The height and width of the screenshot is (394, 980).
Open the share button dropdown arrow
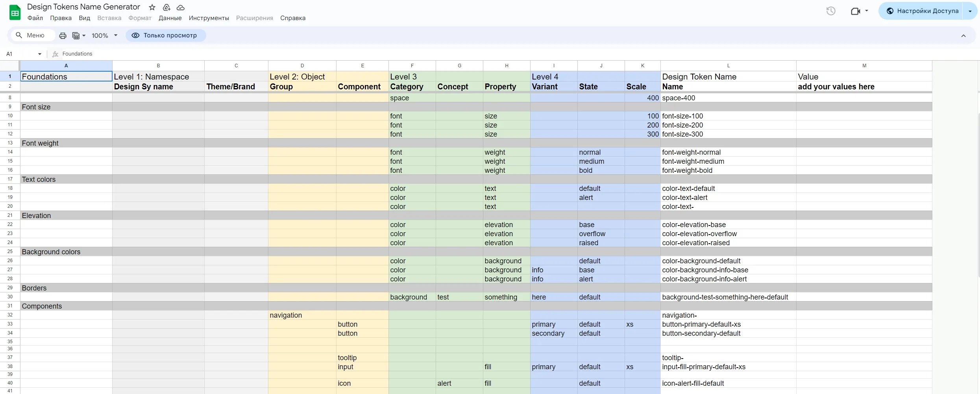click(970, 11)
